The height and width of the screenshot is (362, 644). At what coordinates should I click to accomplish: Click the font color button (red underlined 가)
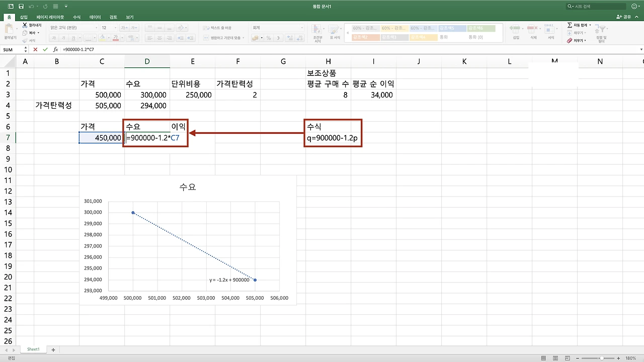pos(115,38)
